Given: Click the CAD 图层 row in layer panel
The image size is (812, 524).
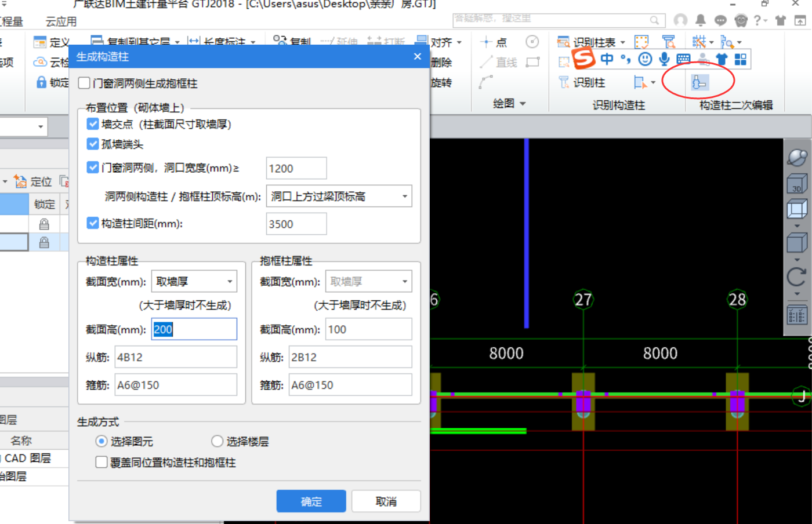Looking at the screenshot, I should coord(34,458).
